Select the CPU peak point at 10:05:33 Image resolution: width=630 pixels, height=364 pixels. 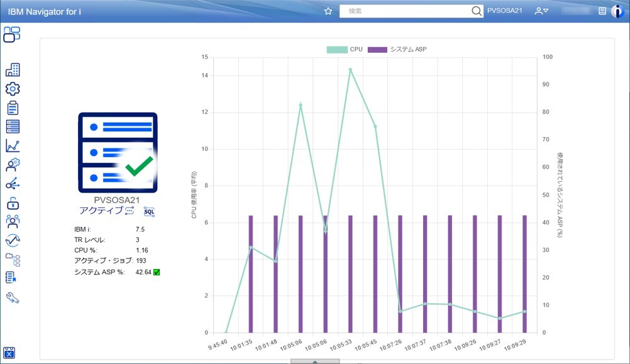coord(350,70)
